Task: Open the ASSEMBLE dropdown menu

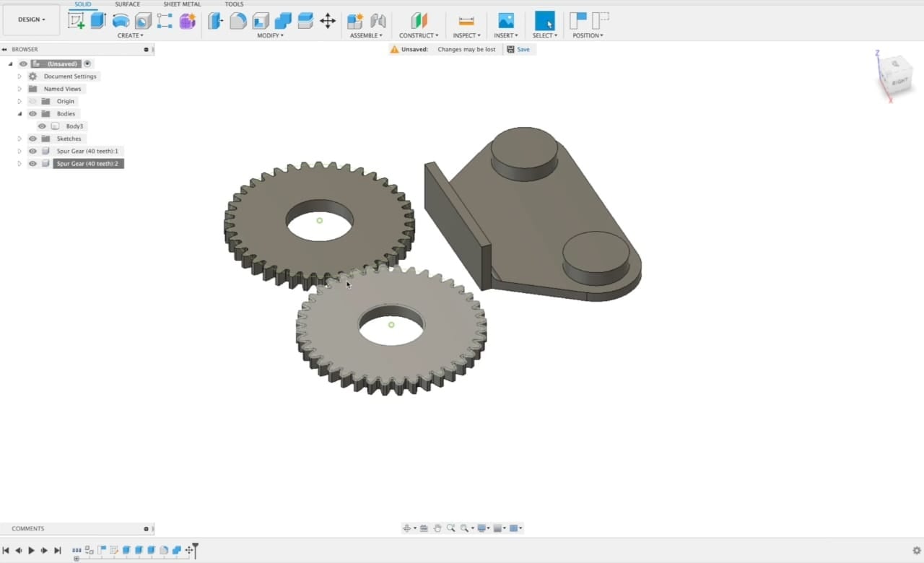Action: pos(366,35)
